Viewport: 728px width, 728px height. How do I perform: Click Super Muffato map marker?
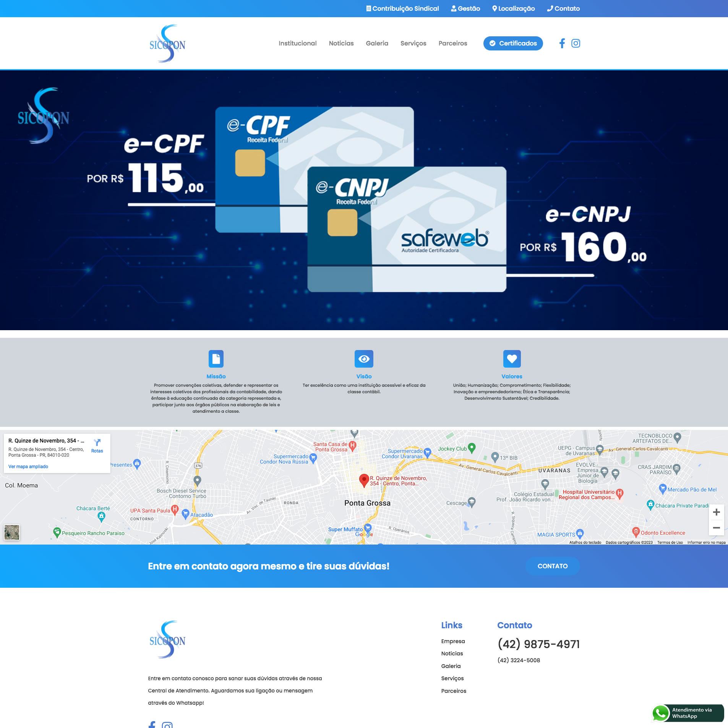point(368,528)
